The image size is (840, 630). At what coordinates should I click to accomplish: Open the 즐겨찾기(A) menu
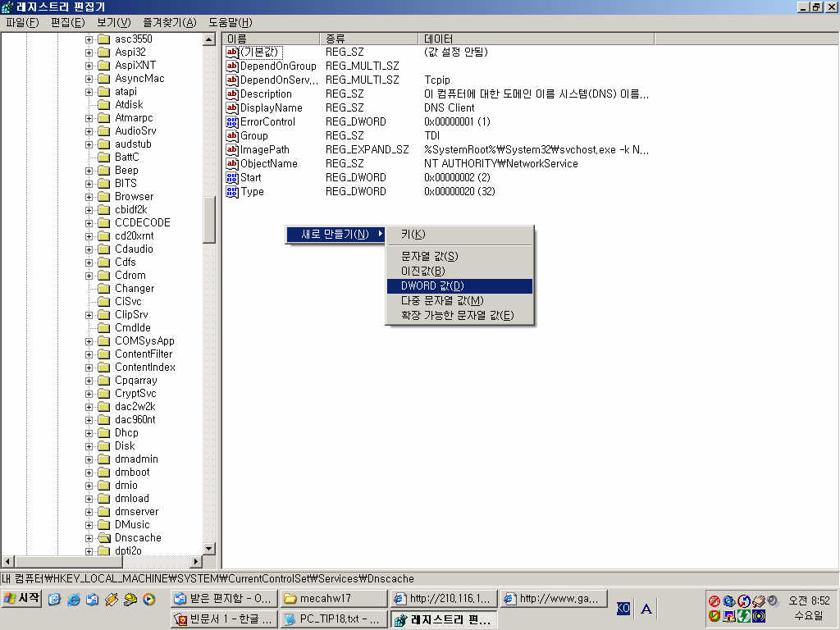coord(168,22)
